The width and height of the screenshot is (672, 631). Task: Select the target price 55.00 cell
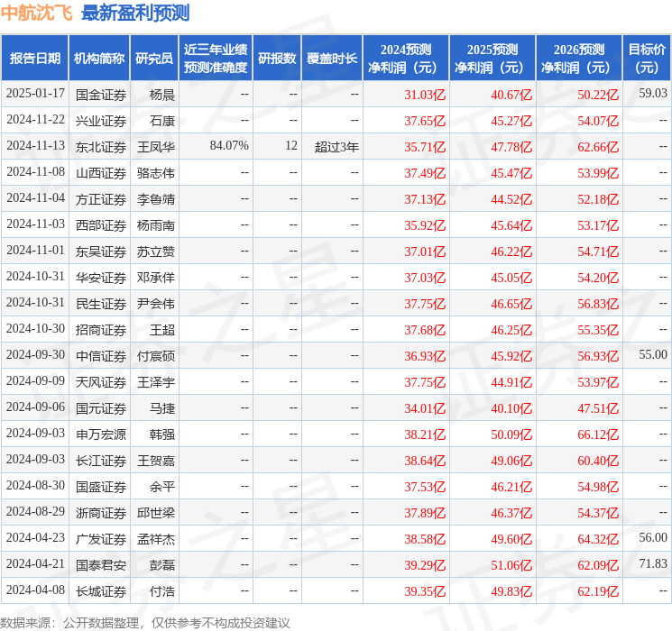(x=647, y=355)
